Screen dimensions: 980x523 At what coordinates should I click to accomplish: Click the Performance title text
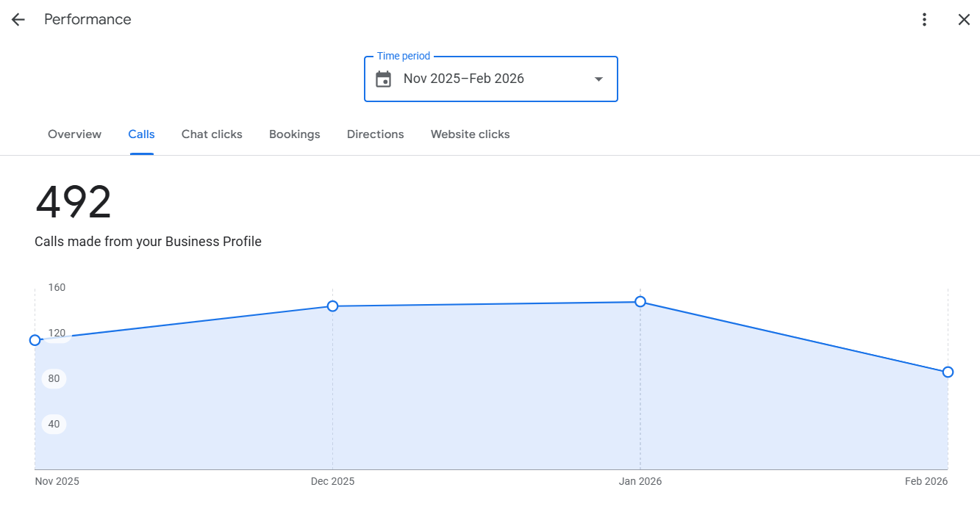(87, 20)
